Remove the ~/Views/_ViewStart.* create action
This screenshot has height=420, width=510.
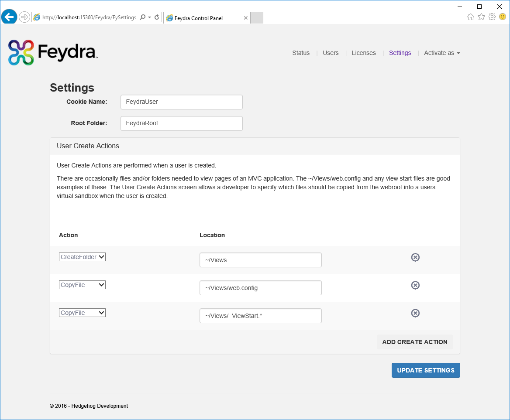tap(415, 313)
